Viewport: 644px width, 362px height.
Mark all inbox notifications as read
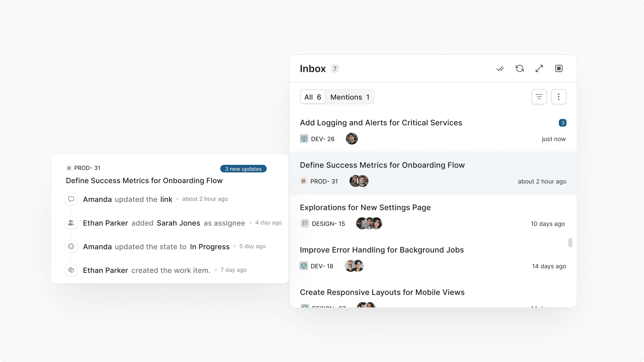click(x=500, y=68)
